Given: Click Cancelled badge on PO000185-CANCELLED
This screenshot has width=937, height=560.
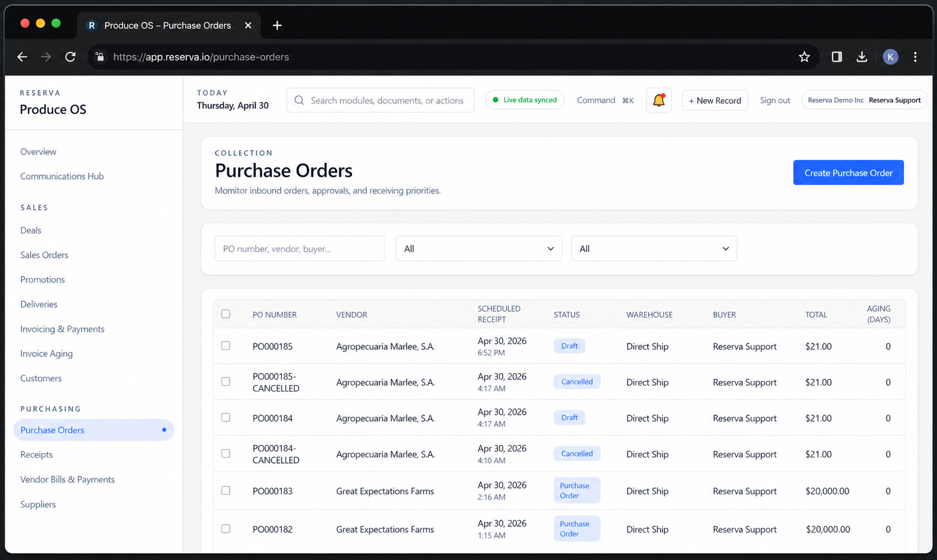Looking at the screenshot, I should click(x=577, y=382).
